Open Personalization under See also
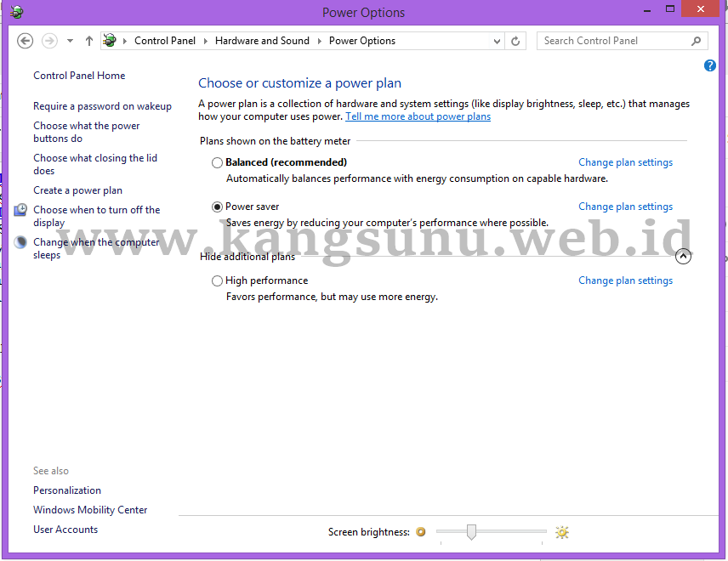This screenshot has height=561, width=728. pyautogui.click(x=67, y=490)
